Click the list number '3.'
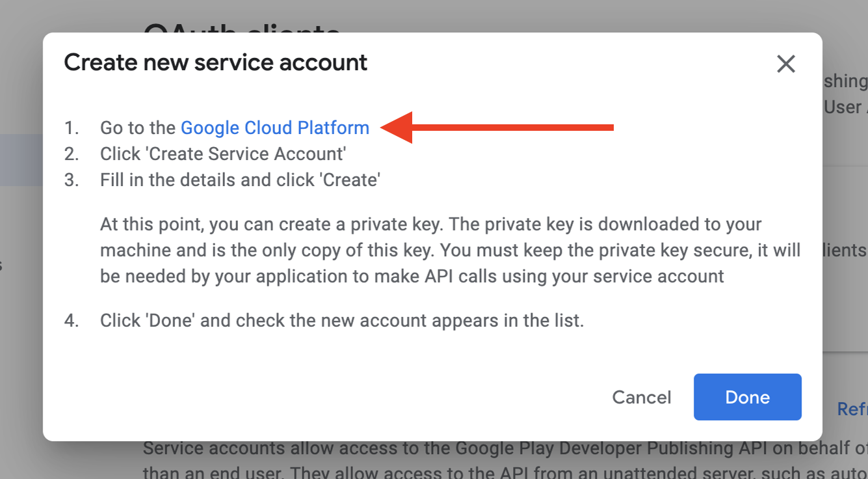868x479 pixels. 72,180
